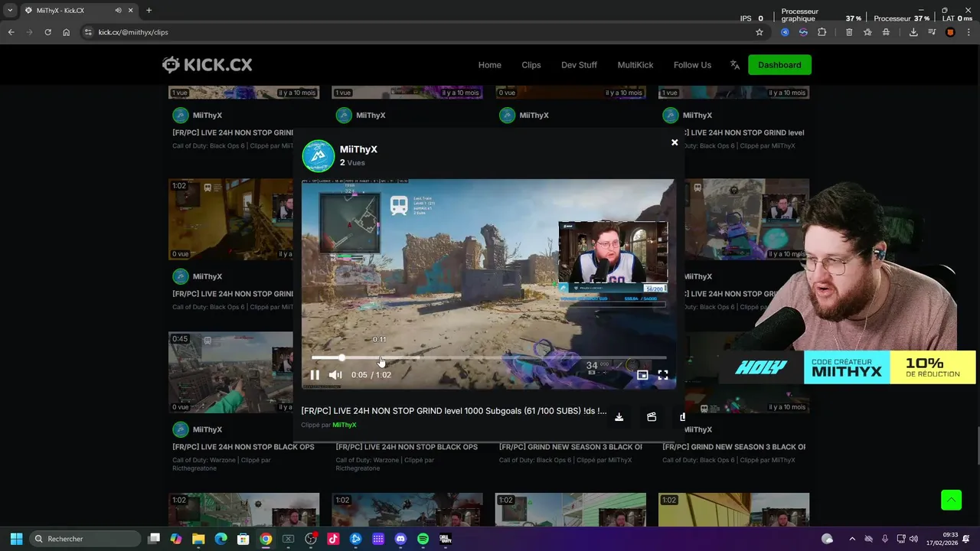The height and width of the screenshot is (551, 980).
Task: Open the Clips menu item
Action: point(531,65)
